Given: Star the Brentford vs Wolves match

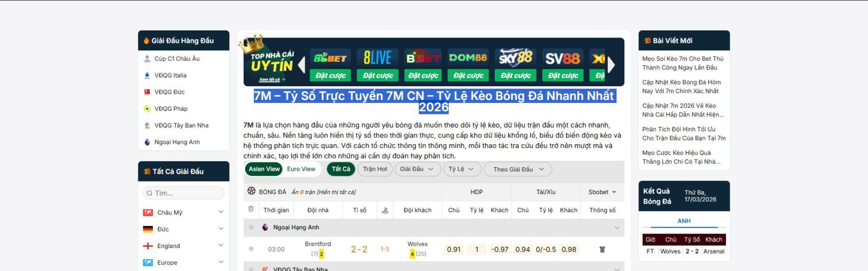Looking at the screenshot, I should 251,249.
